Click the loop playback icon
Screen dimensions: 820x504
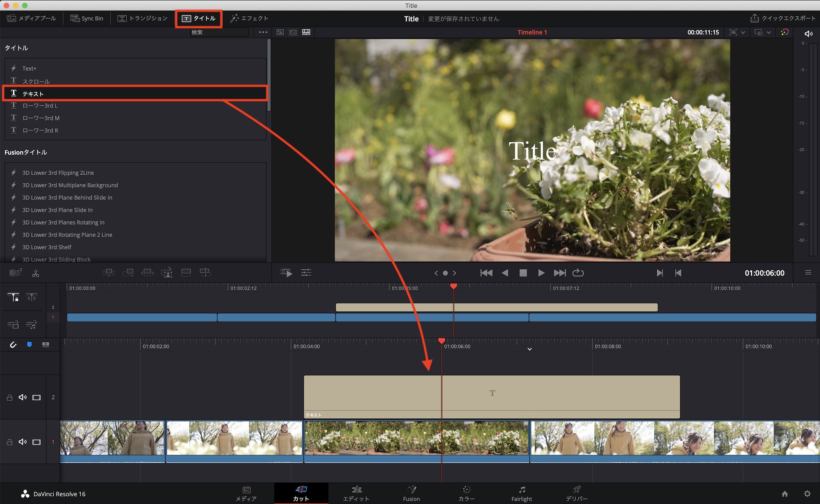578,273
